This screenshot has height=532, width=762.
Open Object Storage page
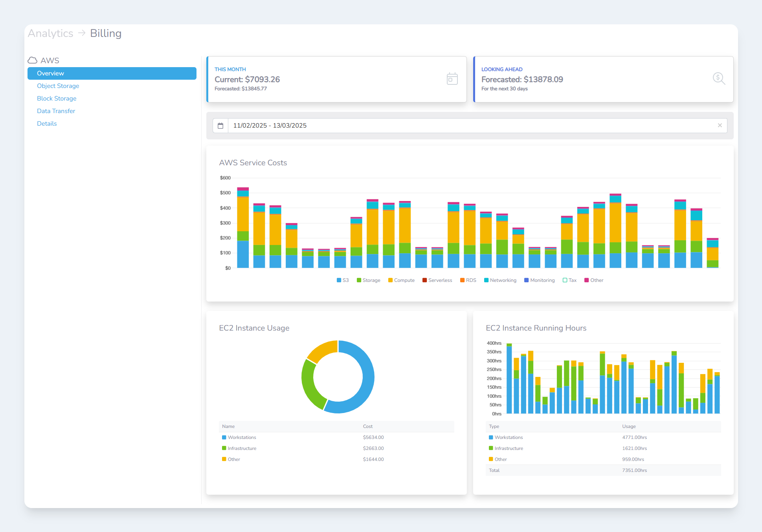click(x=58, y=86)
